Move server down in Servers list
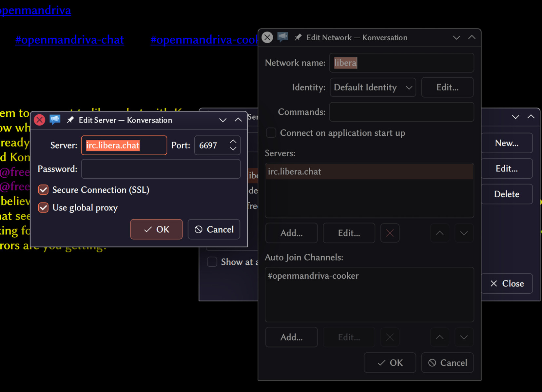542x392 pixels. click(464, 233)
